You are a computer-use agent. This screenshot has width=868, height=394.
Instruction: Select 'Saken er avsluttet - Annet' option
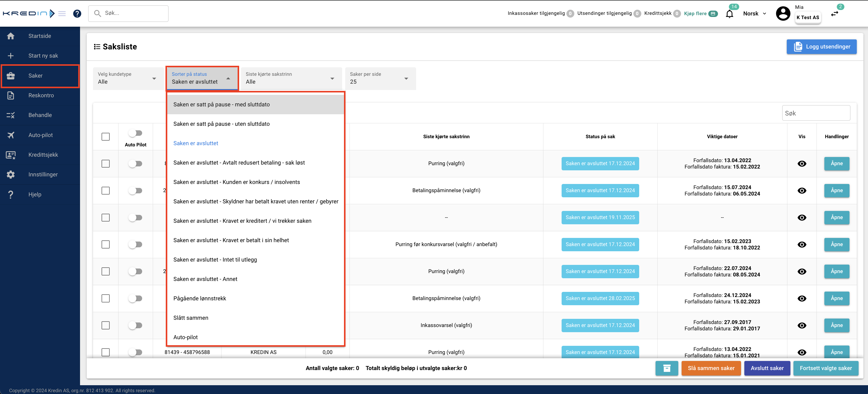pyautogui.click(x=205, y=279)
